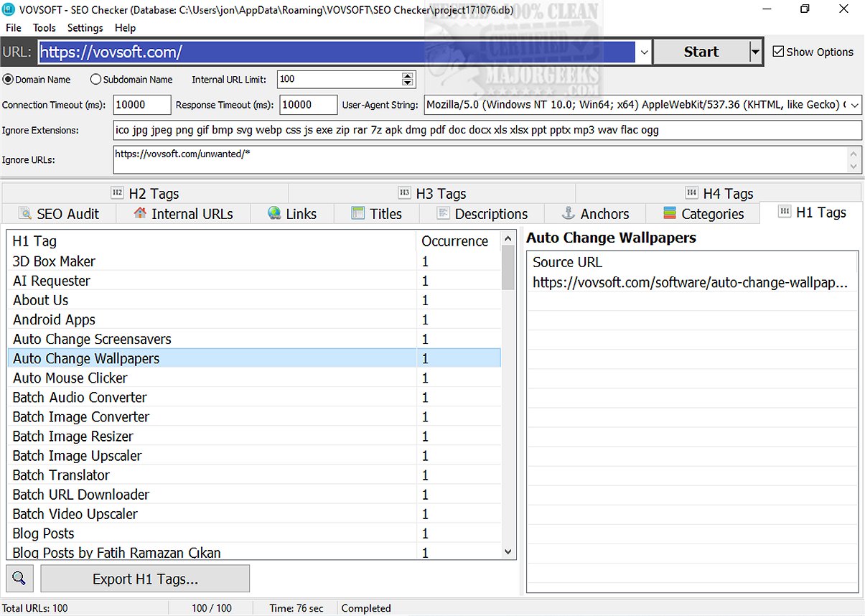The height and width of the screenshot is (616, 865).
Task: Click the VOVSOFT app icon in title bar
Action: [x=9, y=9]
